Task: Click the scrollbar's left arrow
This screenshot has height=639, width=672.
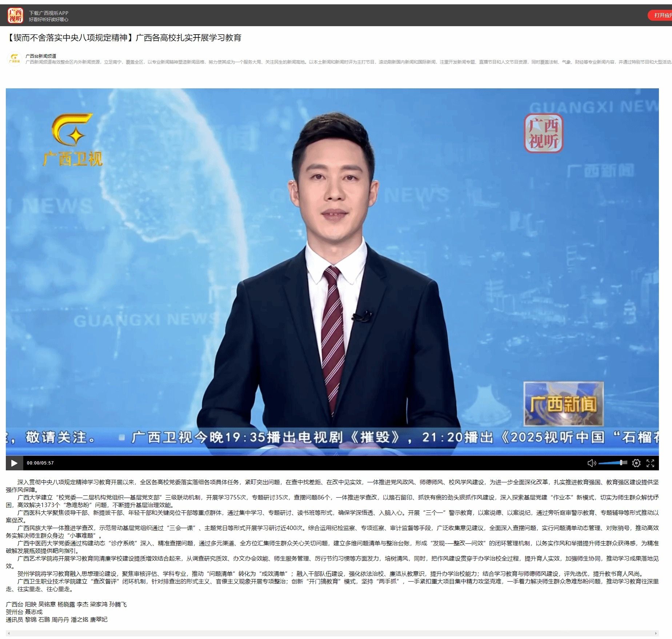Action: (8, 633)
